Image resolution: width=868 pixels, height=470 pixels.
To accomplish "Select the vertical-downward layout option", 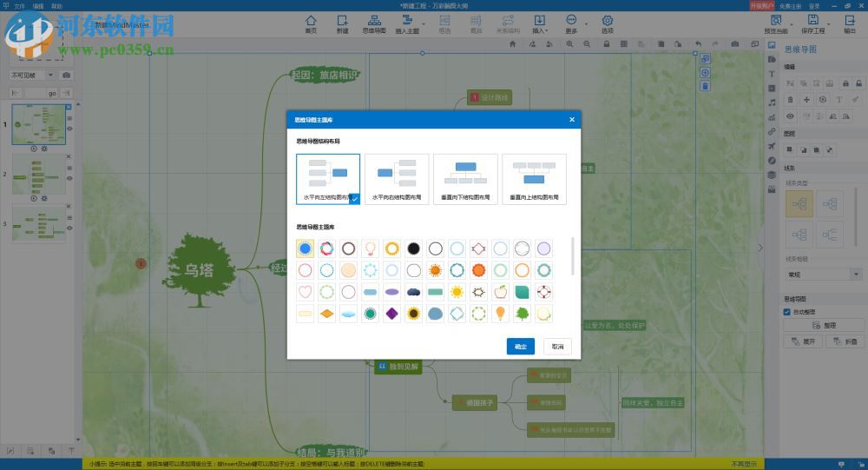I will (x=465, y=179).
